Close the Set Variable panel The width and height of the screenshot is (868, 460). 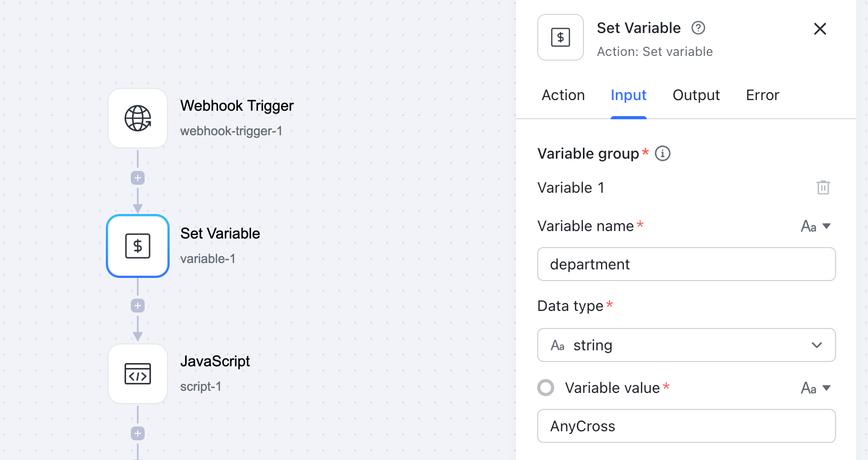[x=820, y=29]
